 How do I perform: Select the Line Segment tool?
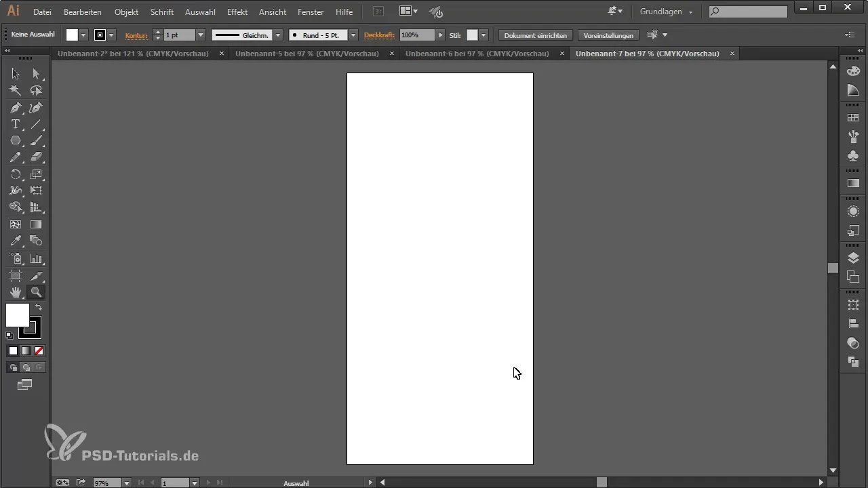pos(36,125)
